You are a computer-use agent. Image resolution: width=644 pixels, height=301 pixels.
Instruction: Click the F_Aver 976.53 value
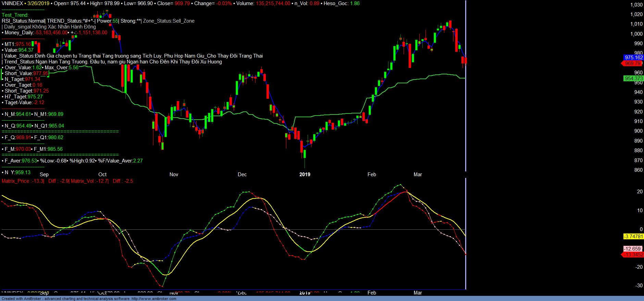coord(29,161)
